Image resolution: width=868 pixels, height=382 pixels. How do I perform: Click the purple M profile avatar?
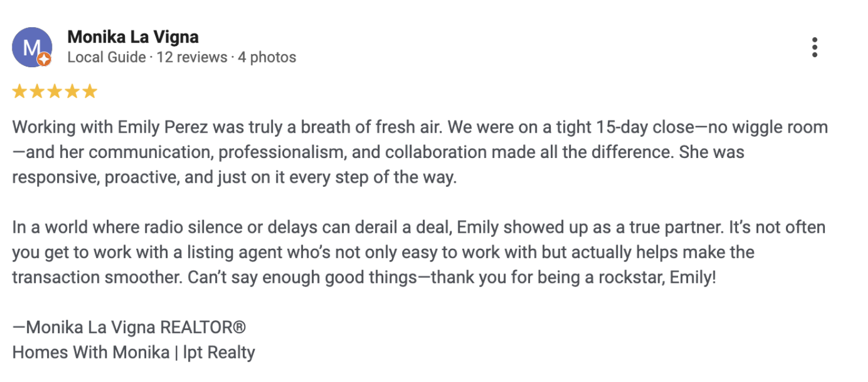click(x=32, y=47)
